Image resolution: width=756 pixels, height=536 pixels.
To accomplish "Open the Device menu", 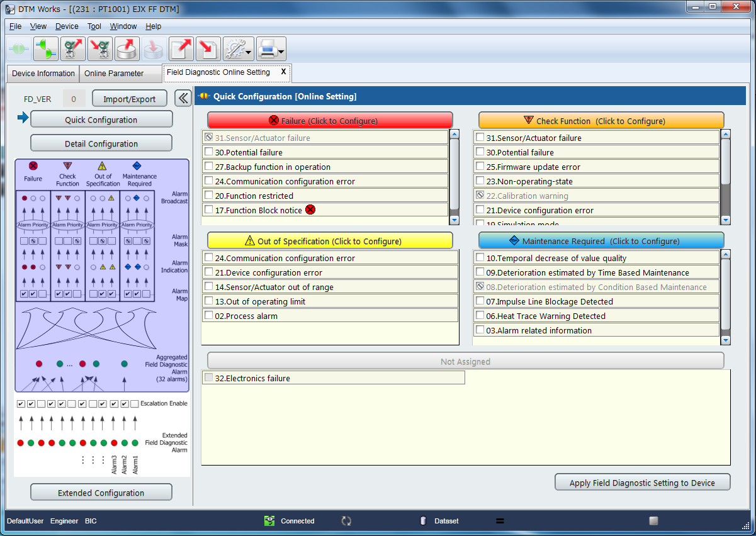I will tap(67, 26).
